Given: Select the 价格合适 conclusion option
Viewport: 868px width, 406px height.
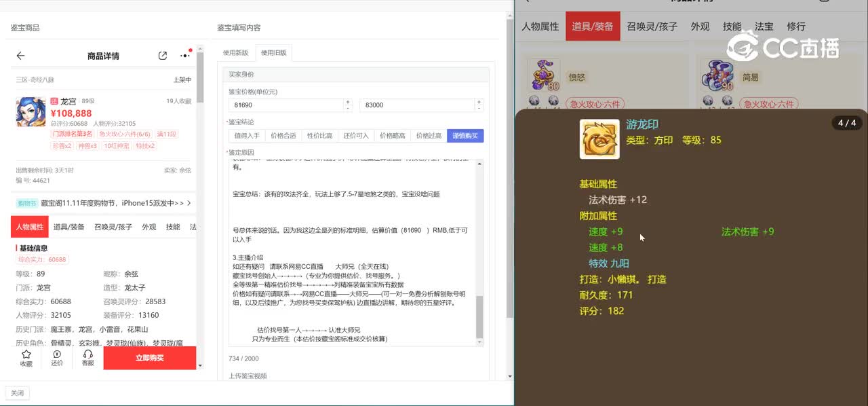Looking at the screenshot, I should coord(283,136).
